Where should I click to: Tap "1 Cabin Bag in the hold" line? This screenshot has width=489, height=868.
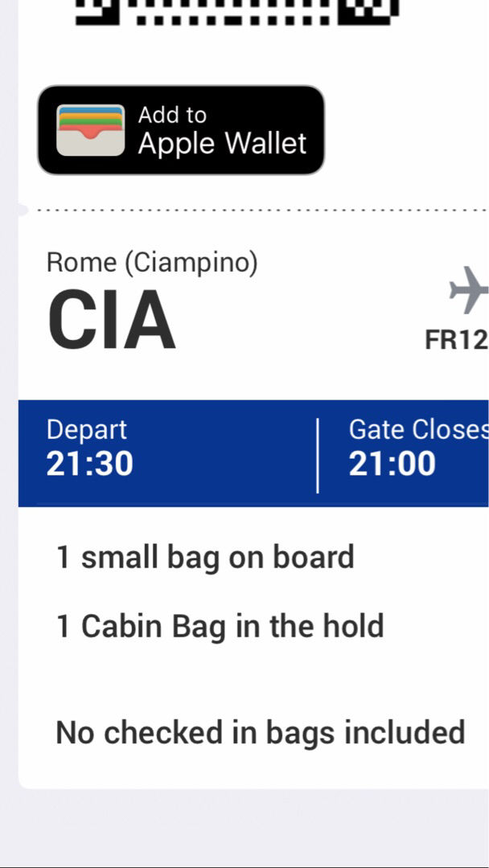pyautogui.click(x=220, y=626)
